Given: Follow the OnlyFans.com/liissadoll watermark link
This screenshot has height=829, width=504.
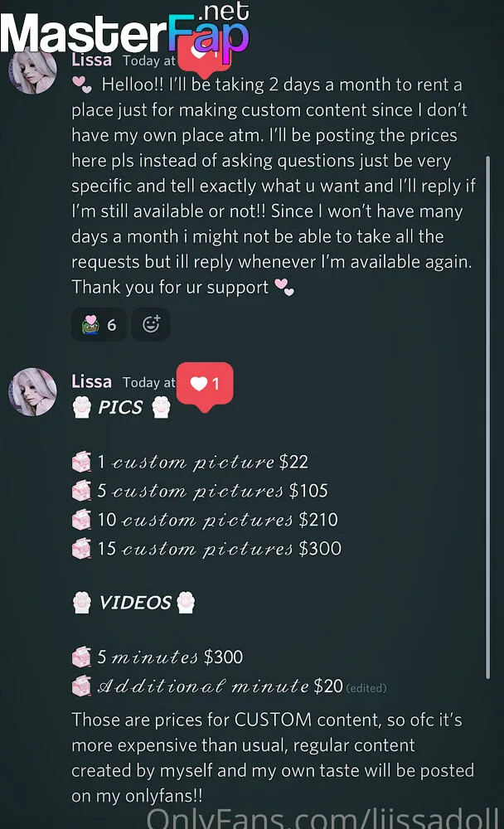Looking at the screenshot, I should tap(322, 817).
